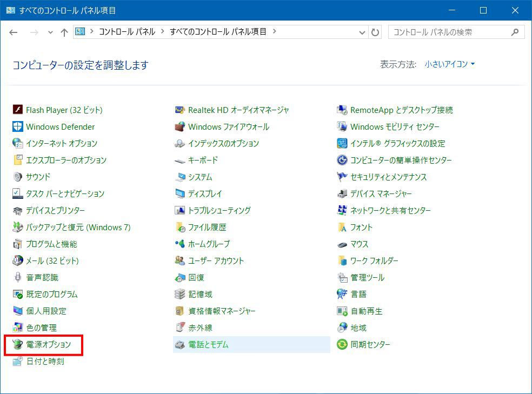
Task: Click the すべてのコントロール パネル項目 breadcrumb segment
Action: [218, 32]
